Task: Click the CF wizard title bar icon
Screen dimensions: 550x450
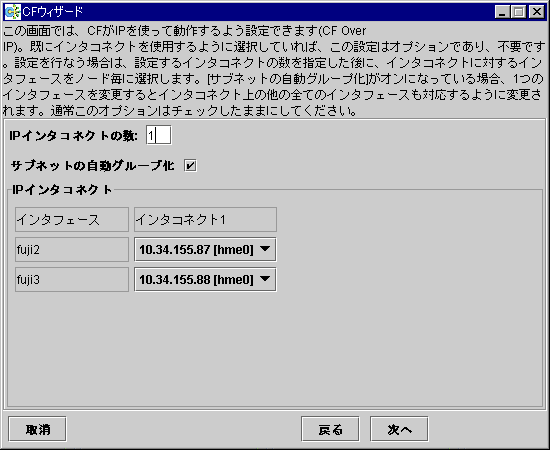Action: [x=12, y=12]
